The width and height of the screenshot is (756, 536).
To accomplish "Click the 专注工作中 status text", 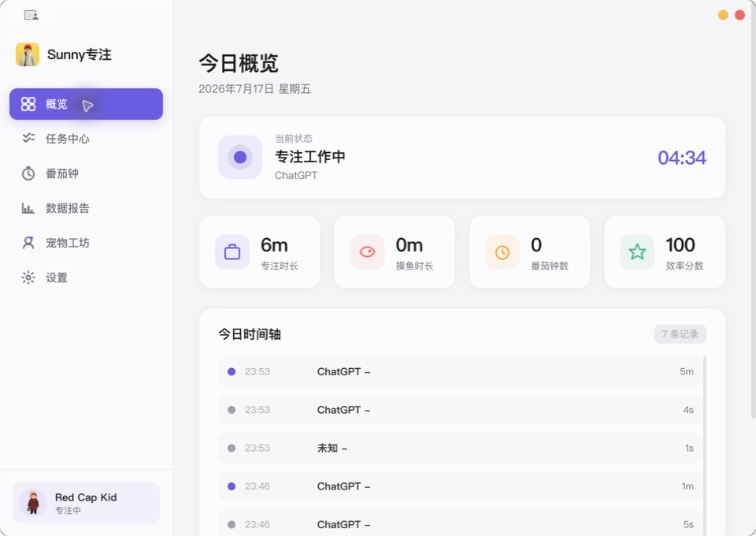I will 310,156.
